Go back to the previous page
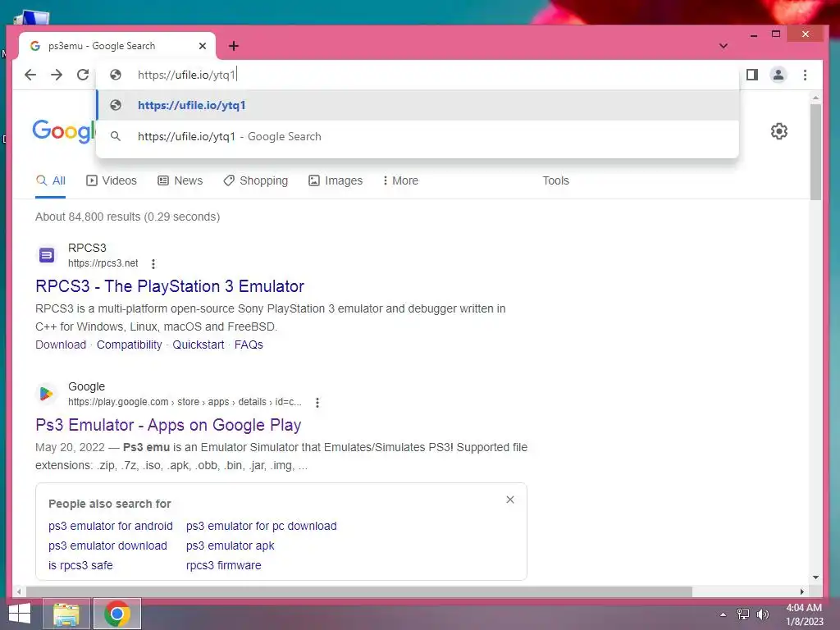840x630 pixels. 30,75
